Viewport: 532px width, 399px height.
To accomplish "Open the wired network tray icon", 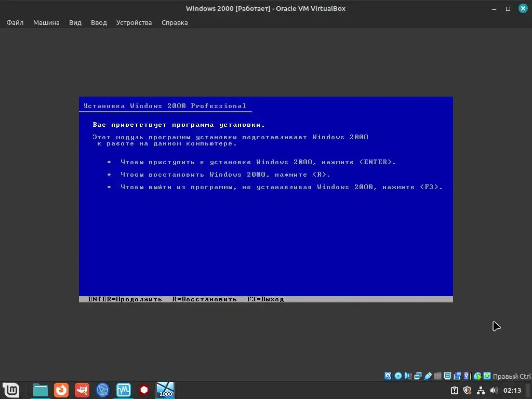I will click(481, 390).
